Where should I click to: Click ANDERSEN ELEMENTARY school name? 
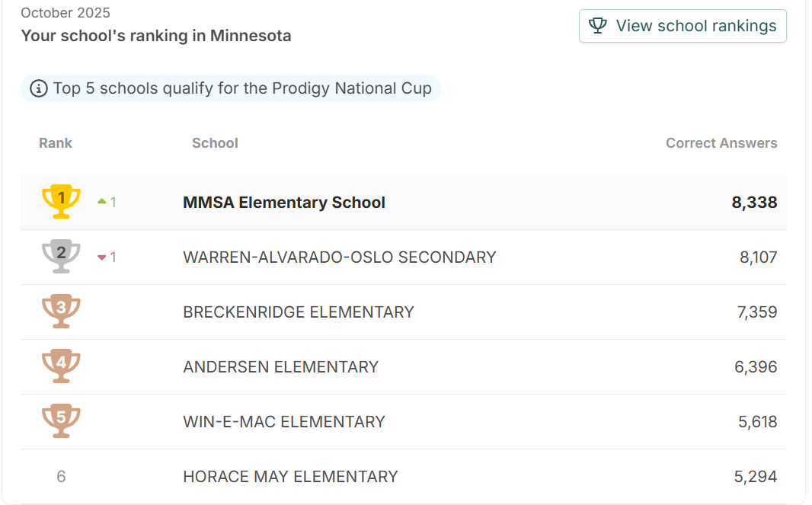(x=280, y=367)
